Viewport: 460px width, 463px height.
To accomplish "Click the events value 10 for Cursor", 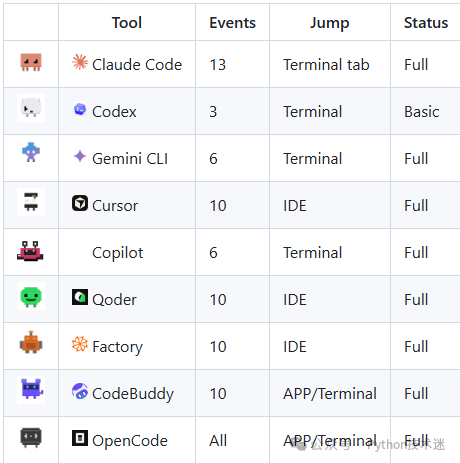I will point(218,206).
